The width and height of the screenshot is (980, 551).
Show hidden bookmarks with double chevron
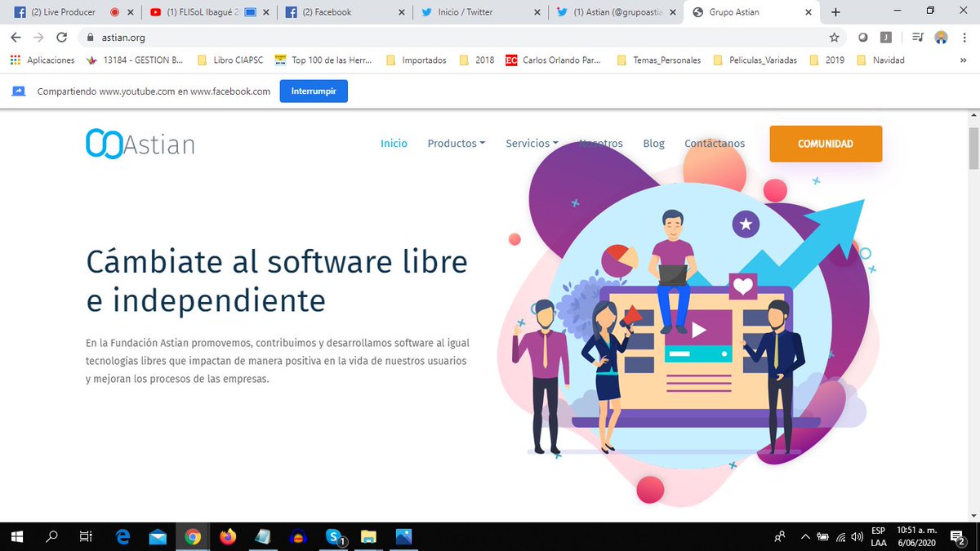(x=962, y=60)
